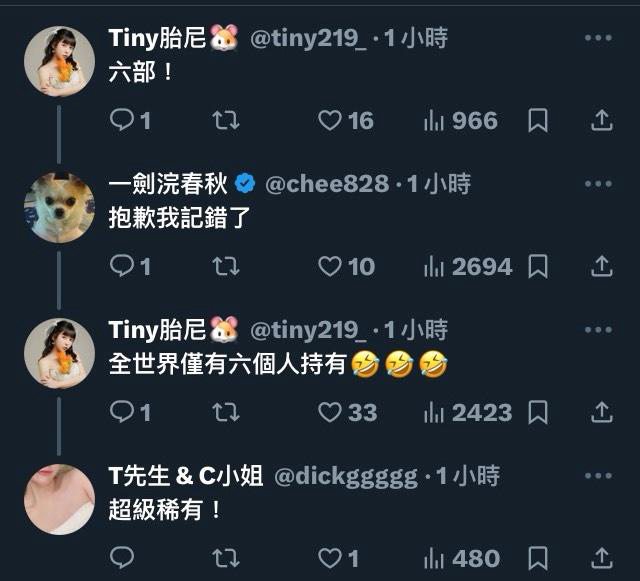The image size is (640, 581).
Task: Click the chihuahua dog avatar
Action: (60, 207)
